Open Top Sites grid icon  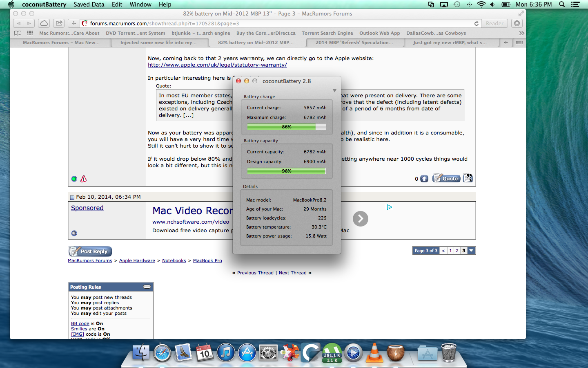coord(30,33)
